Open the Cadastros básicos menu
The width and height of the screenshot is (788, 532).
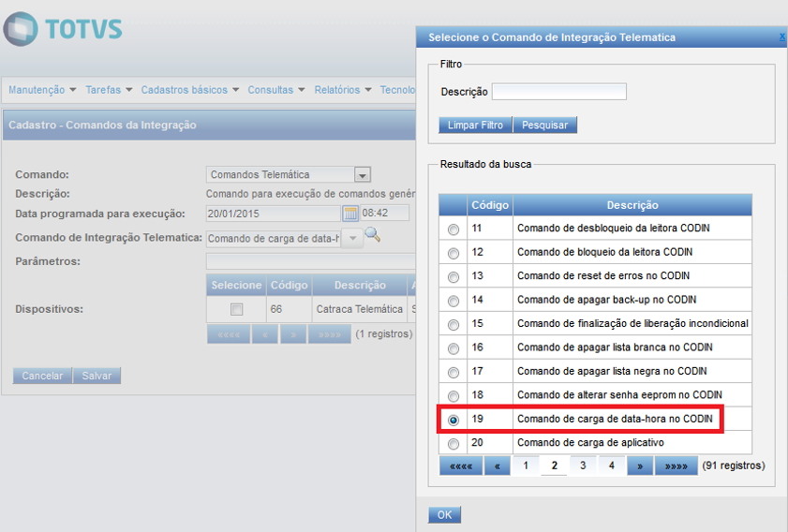pyautogui.click(x=190, y=90)
